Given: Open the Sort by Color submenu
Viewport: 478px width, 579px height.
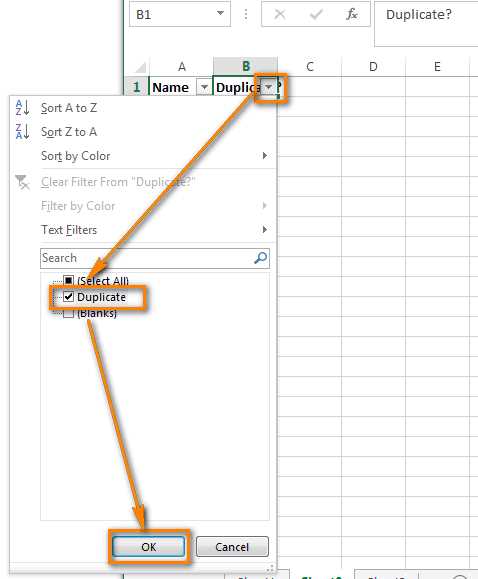Looking at the screenshot, I should coord(153,156).
